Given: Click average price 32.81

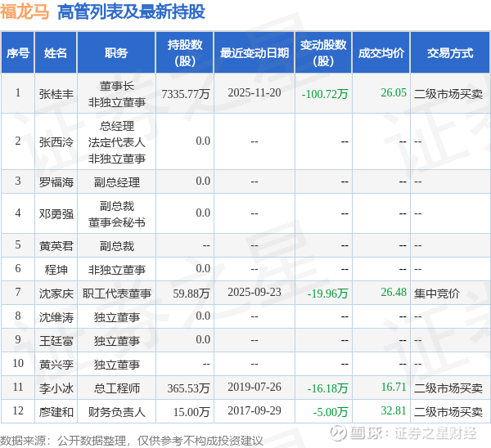Looking at the screenshot, I should tap(394, 410).
